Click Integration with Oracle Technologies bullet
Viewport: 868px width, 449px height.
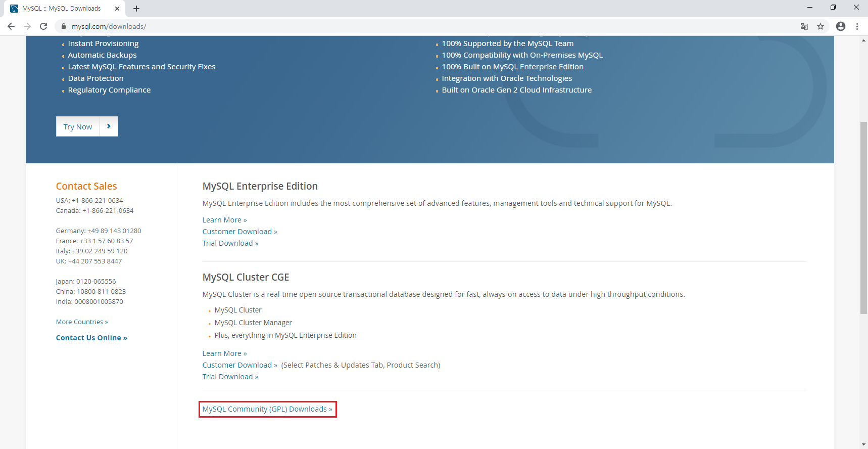(507, 78)
